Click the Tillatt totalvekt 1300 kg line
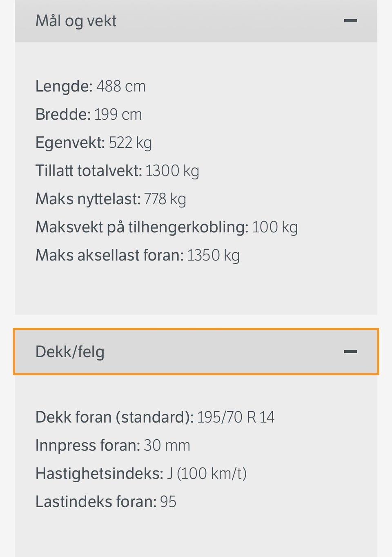 [117, 171]
